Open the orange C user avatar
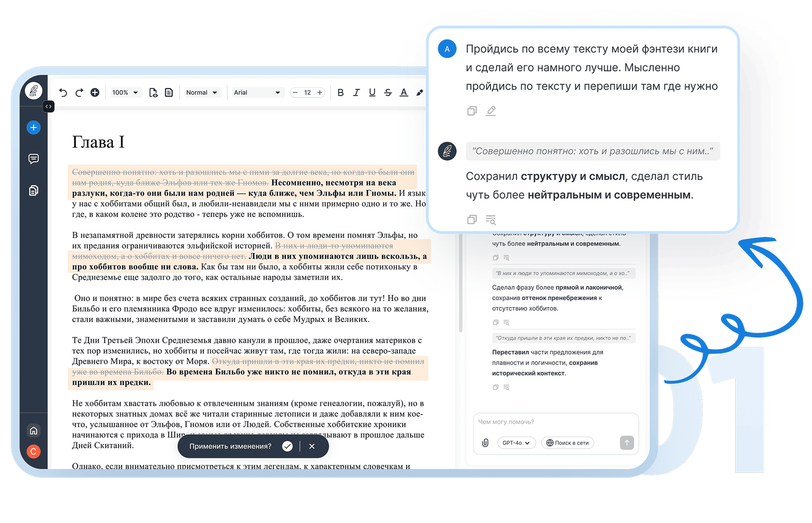812x523 pixels. pyautogui.click(x=33, y=451)
